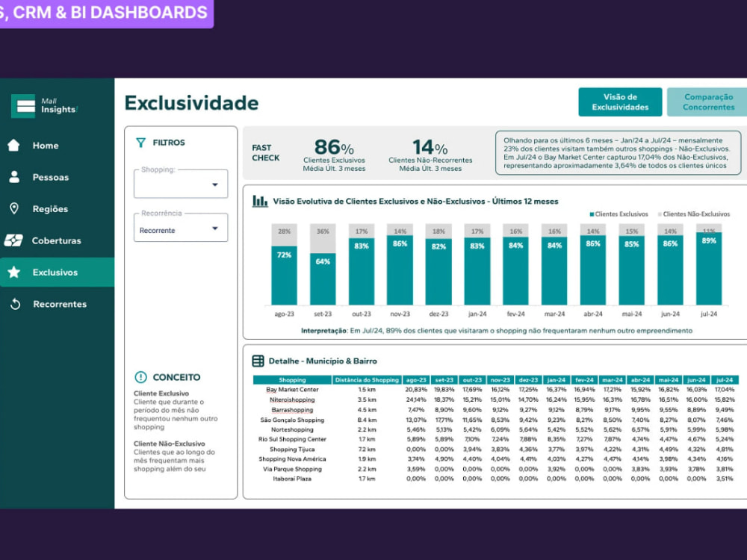
Task: Click the Exclusividade page heading
Action: pyautogui.click(x=191, y=103)
